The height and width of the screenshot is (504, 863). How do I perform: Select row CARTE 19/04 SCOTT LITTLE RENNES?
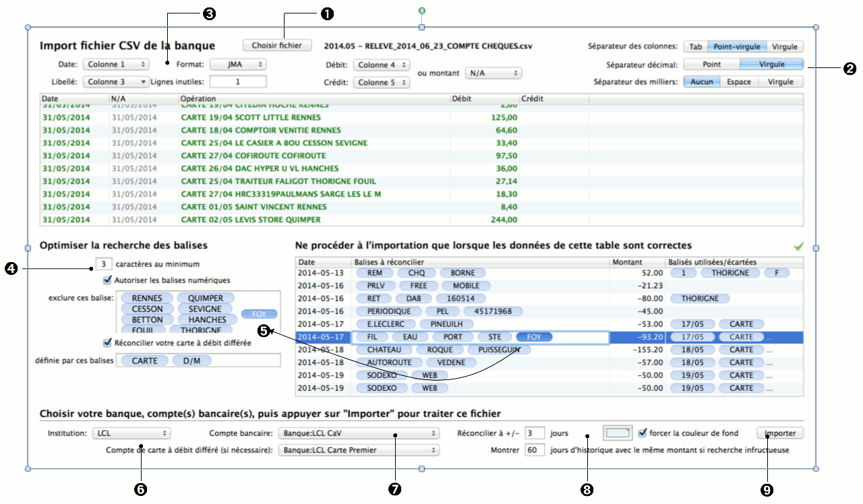[422, 118]
